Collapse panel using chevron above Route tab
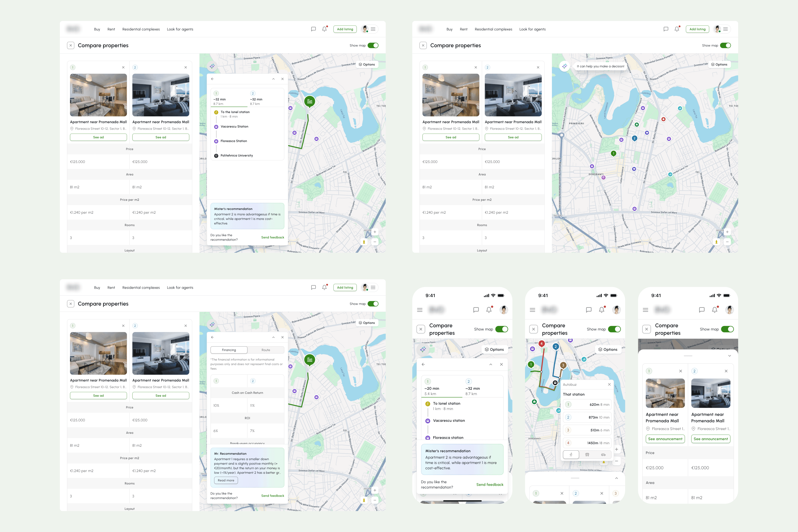This screenshot has width=798, height=532. coord(273,337)
